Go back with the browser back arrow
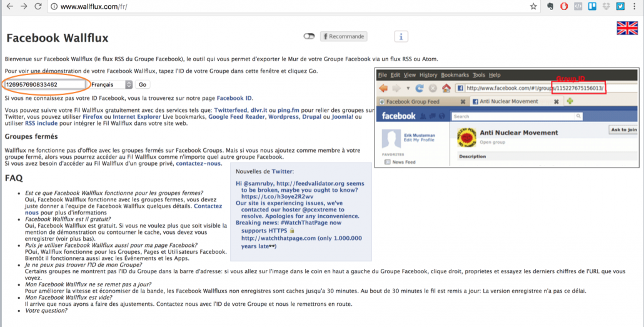 pyautogui.click(x=10, y=6)
